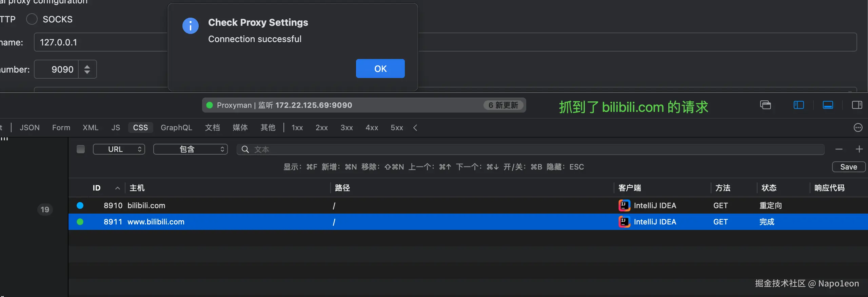
Task: Click IntelliJ IDEA icon in row 8911
Action: [624, 222]
